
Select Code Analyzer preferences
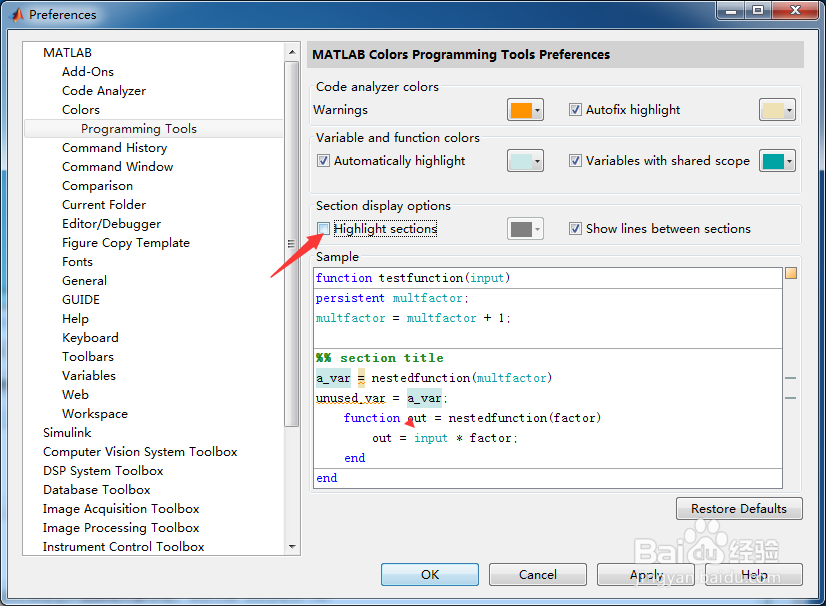pyautogui.click(x=104, y=91)
